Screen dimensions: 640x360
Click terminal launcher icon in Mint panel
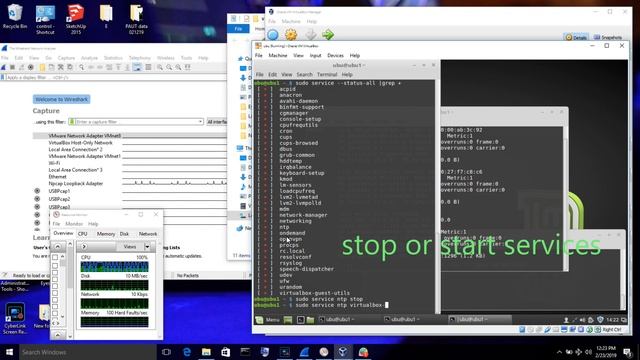[x=300, y=320]
